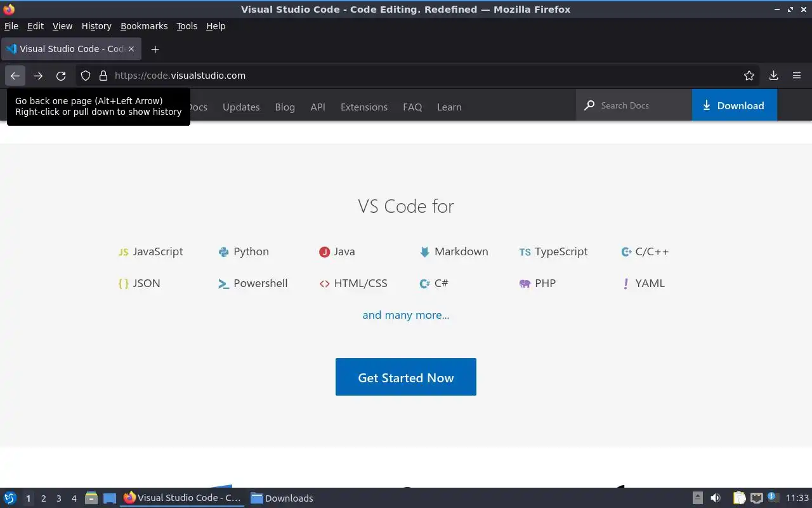The width and height of the screenshot is (812, 508).
Task: Go back one page in Firefox
Action: click(15, 76)
